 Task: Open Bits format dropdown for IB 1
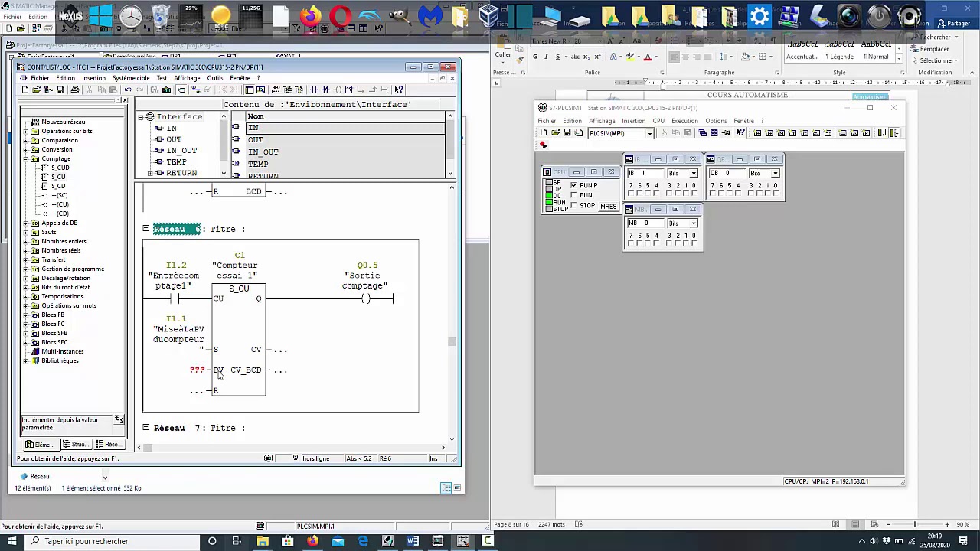click(694, 173)
